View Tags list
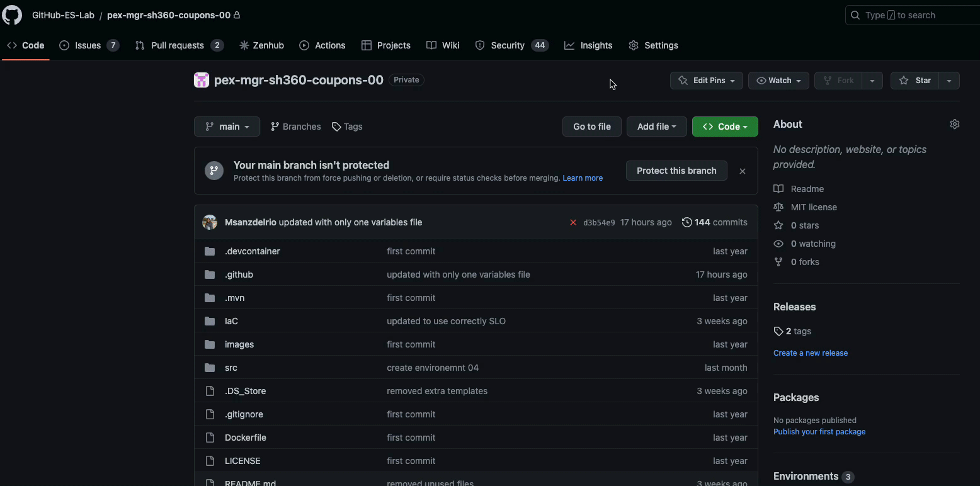 coord(347,127)
